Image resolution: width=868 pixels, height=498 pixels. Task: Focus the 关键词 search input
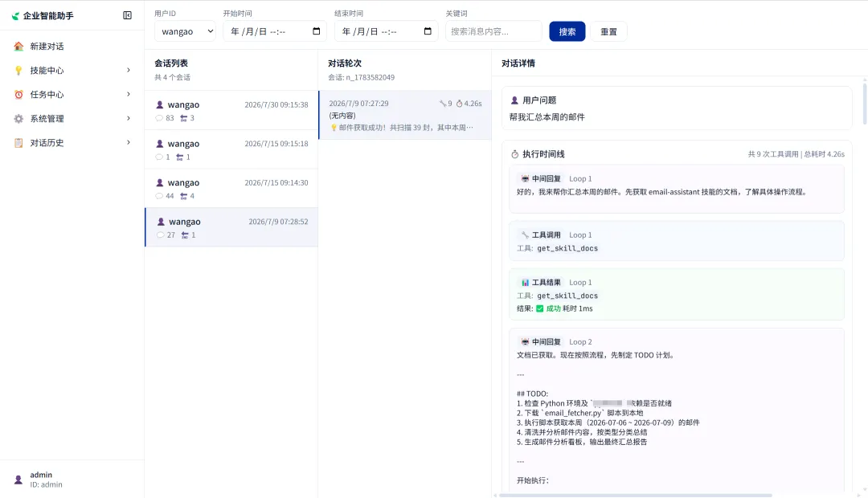click(493, 31)
